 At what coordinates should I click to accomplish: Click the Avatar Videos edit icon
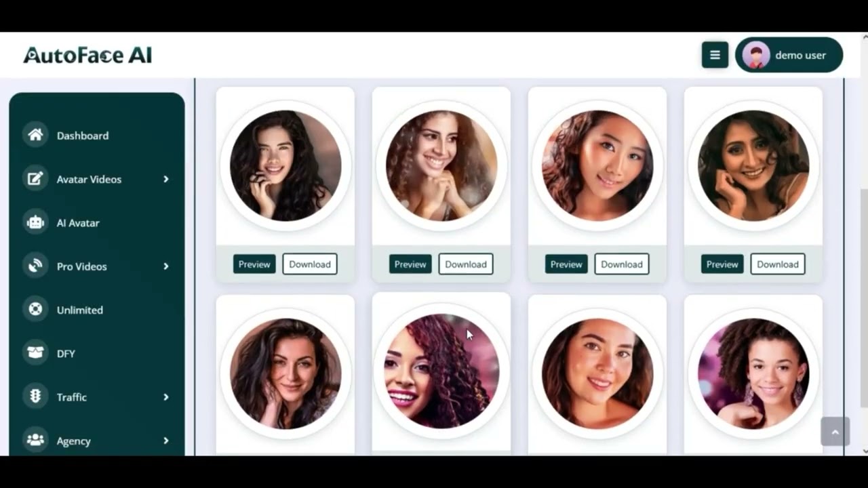tap(35, 179)
